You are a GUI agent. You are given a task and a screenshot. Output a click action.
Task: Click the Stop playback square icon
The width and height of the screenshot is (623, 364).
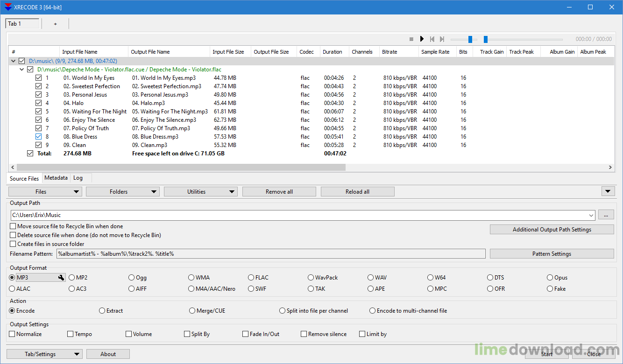pos(411,39)
